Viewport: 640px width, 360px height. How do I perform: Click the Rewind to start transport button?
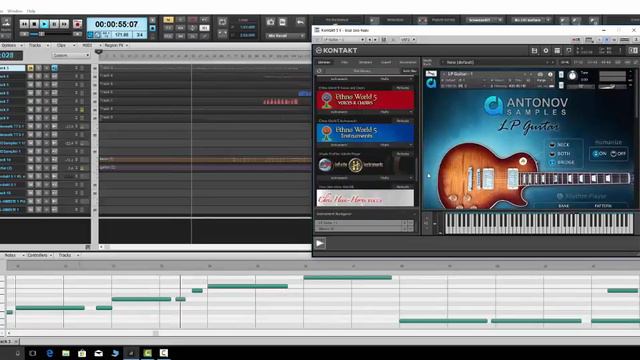click(x=24, y=24)
